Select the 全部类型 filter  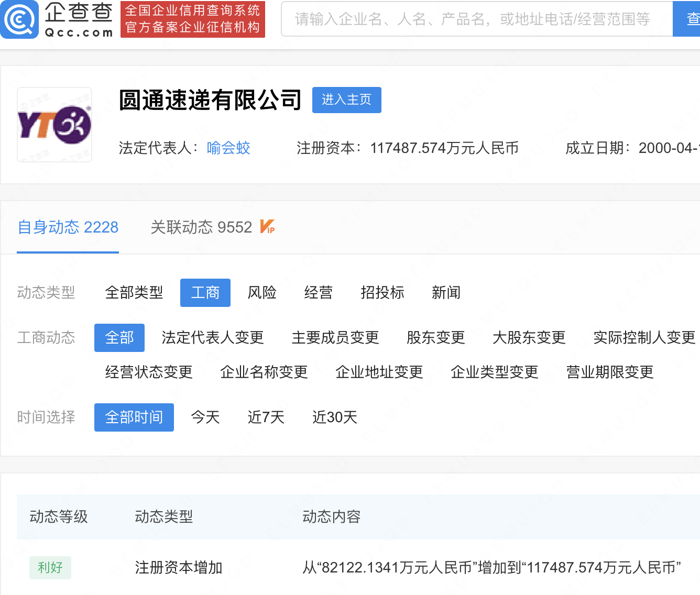tap(134, 293)
